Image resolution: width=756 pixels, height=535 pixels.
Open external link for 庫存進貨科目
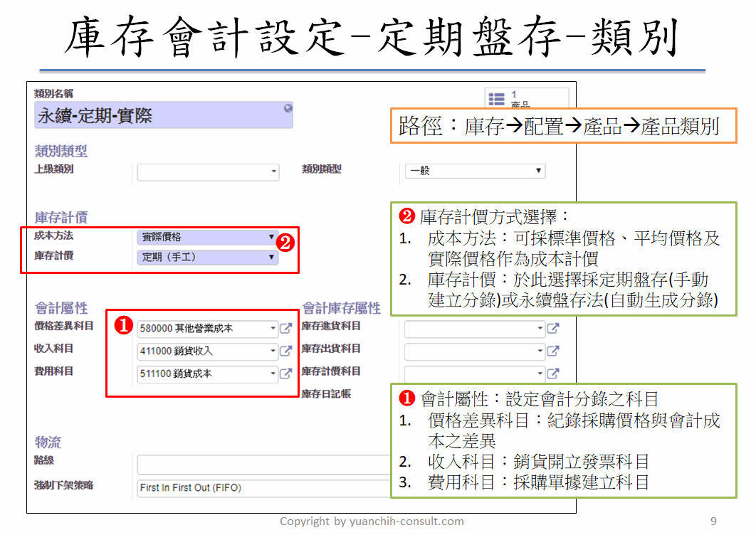(553, 328)
